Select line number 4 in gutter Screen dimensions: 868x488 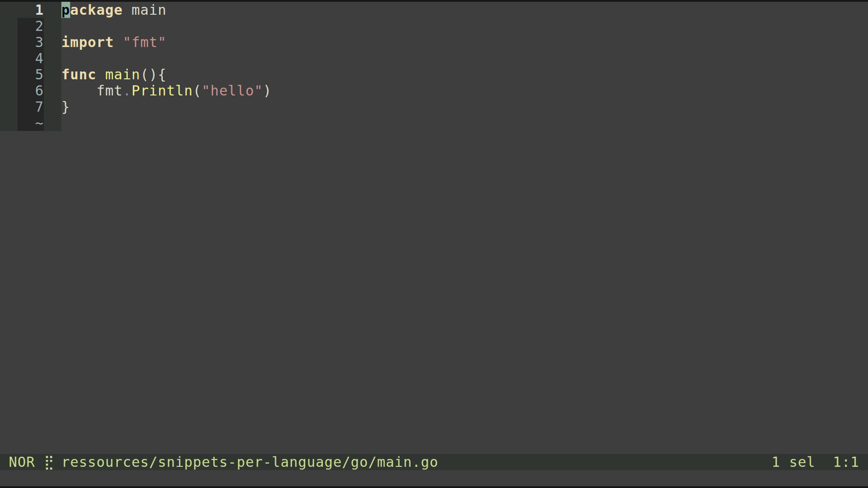[39, 58]
